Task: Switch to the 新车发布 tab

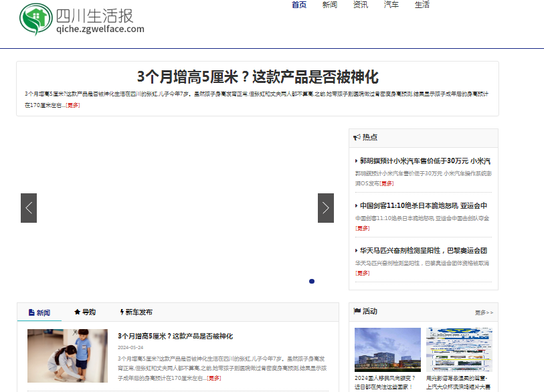Action: pos(136,312)
